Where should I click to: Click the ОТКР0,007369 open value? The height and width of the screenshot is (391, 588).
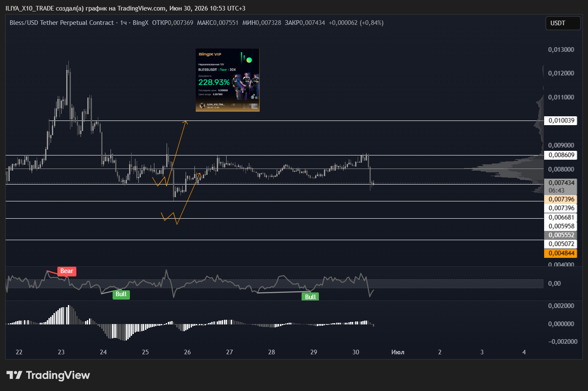coord(173,23)
